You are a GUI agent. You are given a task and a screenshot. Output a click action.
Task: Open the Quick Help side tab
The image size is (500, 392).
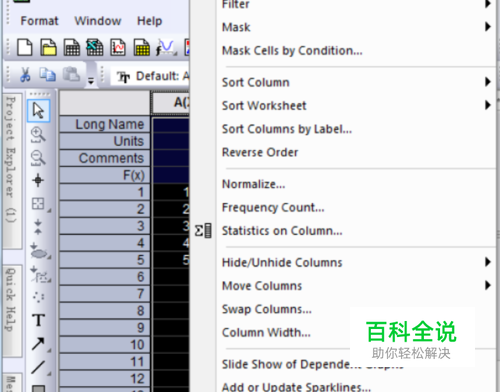[x=12, y=311]
